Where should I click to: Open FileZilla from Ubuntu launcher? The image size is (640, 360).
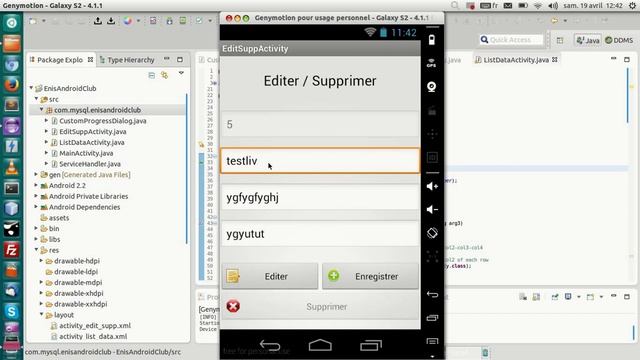(x=11, y=250)
